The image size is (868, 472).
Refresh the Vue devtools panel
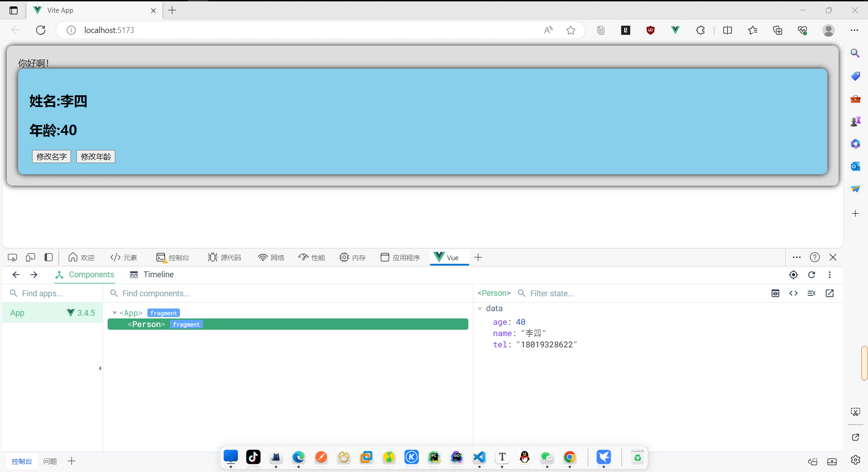(x=811, y=275)
